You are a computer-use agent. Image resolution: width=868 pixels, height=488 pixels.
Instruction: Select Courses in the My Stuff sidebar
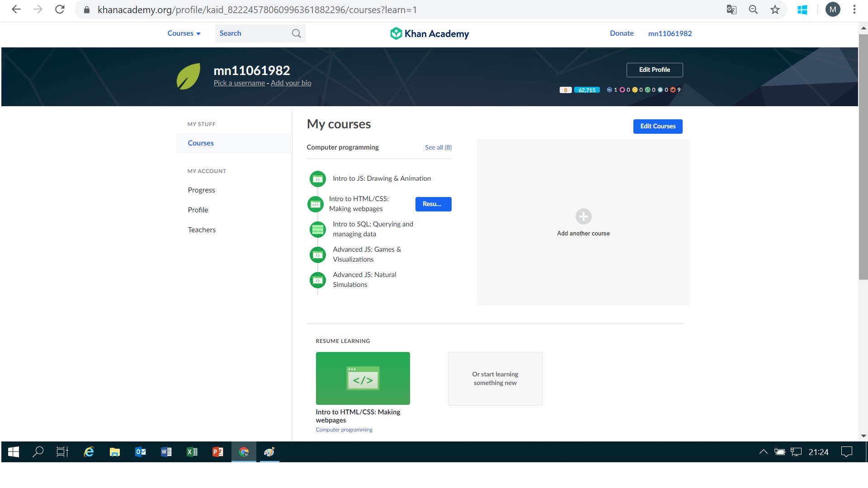point(234,143)
